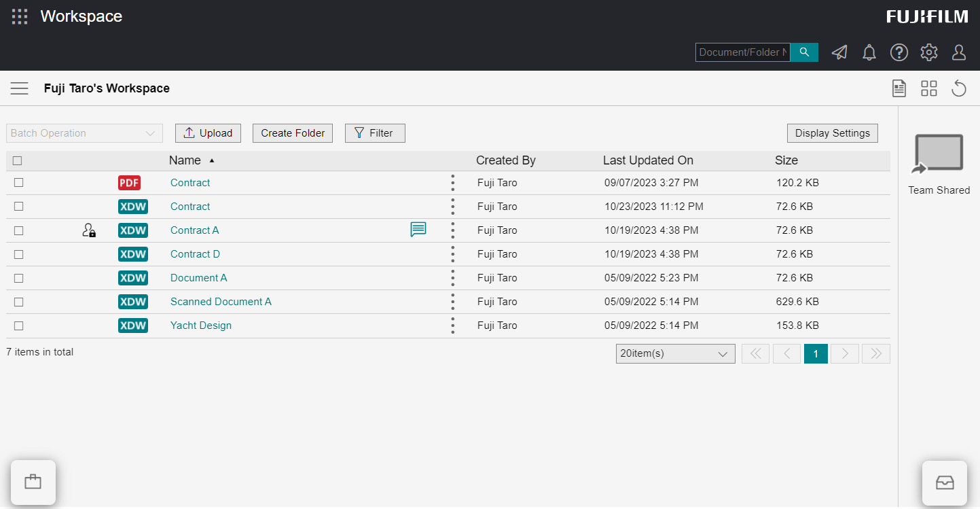Open the comment icon on Contract A
Image resolution: width=980 pixels, height=509 pixels.
pyautogui.click(x=418, y=230)
